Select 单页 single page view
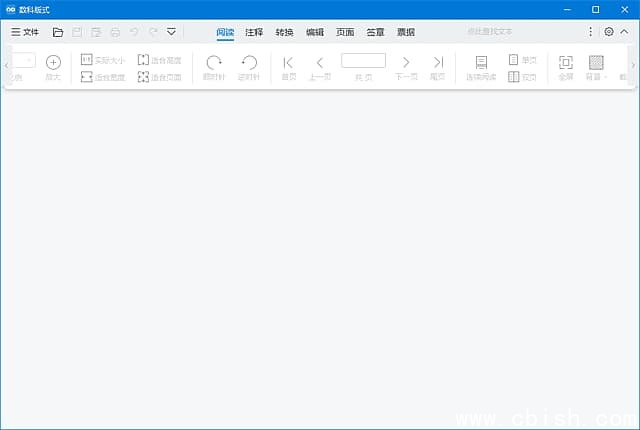Viewport: 640px width, 430px height. tap(522, 60)
